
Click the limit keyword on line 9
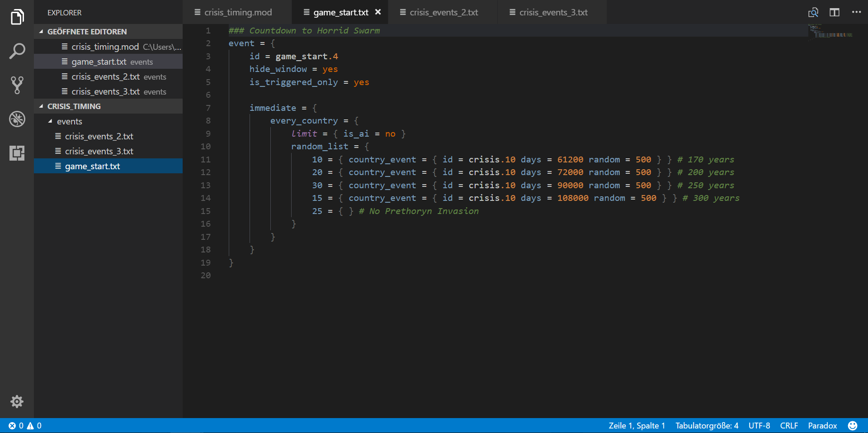(x=304, y=134)
